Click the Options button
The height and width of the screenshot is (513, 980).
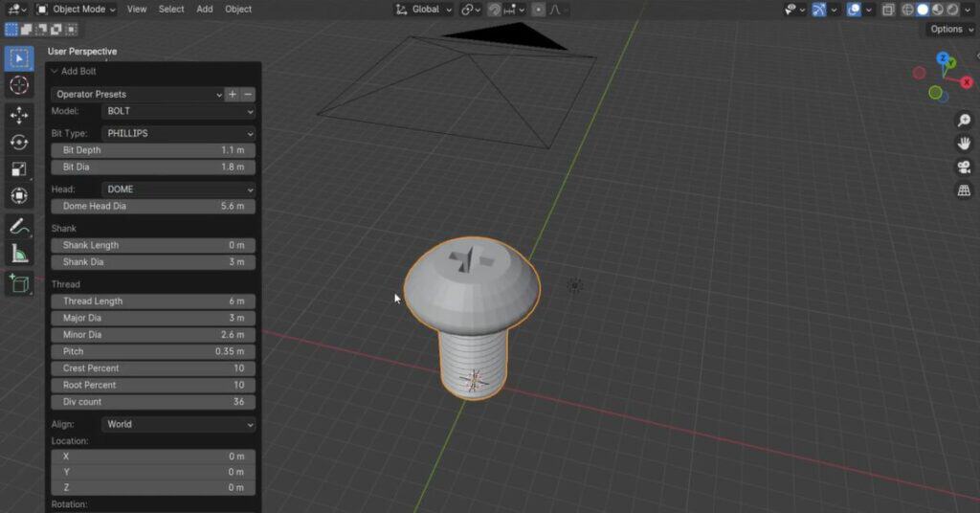pos(950,30)
